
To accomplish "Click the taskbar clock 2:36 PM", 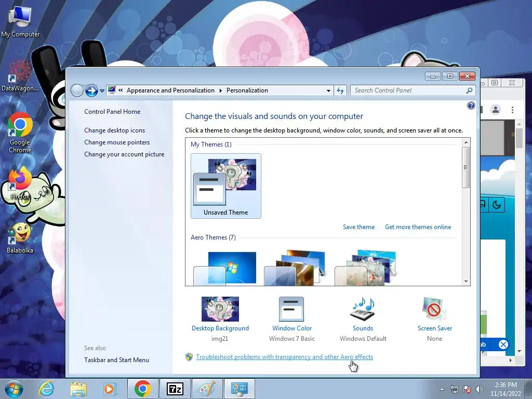I will (x=506, y=389).
